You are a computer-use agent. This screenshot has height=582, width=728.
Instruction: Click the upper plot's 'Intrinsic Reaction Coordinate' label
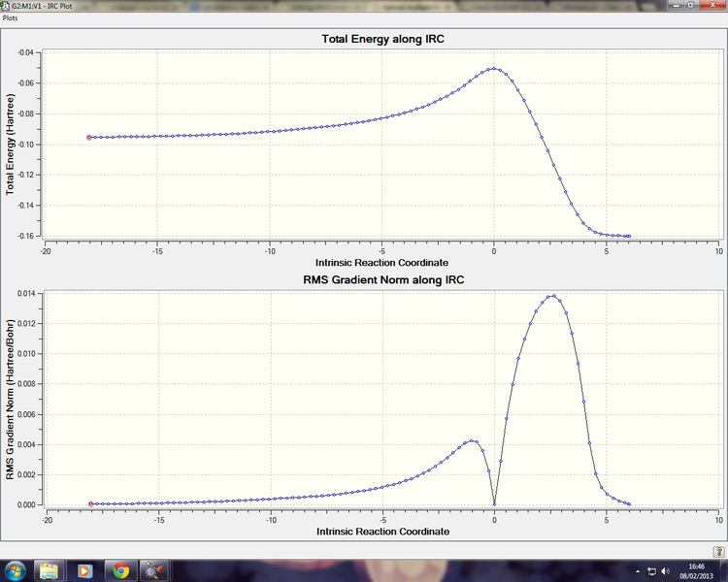pyautogui.click(x=382, y=263)
